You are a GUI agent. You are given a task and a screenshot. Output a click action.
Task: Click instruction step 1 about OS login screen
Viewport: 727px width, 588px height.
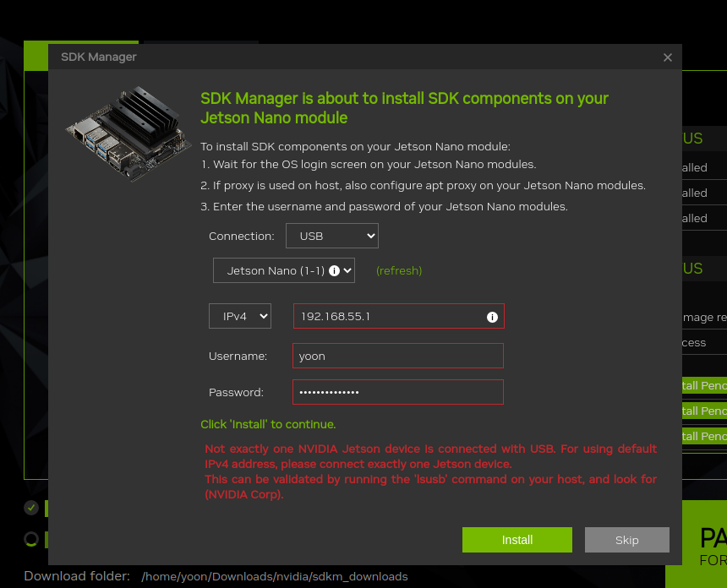coord(369,165)
